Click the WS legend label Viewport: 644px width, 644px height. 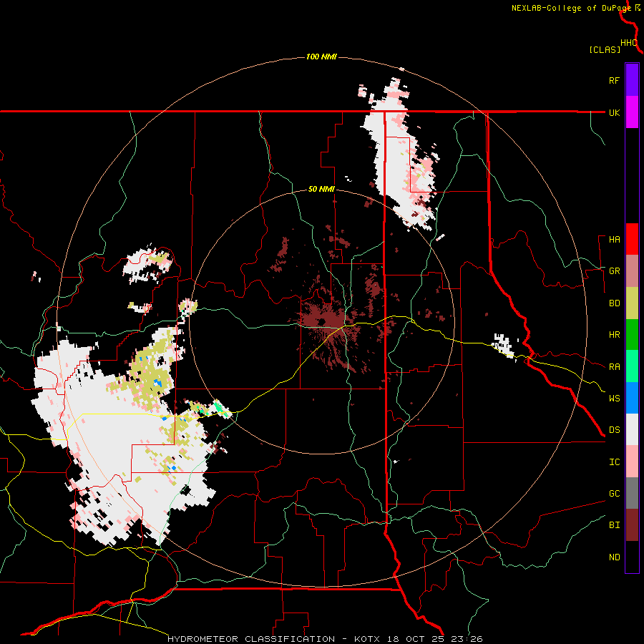pyautogui.click(x=614, y=399)
